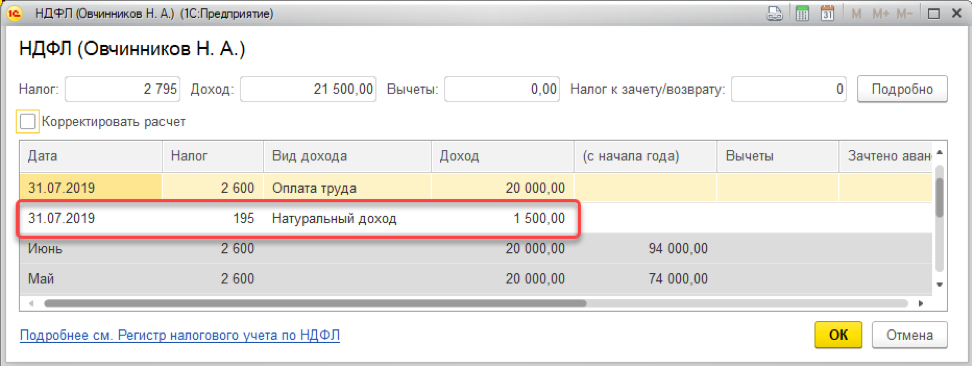Select the Натуральный доход cell

point(348,219)
